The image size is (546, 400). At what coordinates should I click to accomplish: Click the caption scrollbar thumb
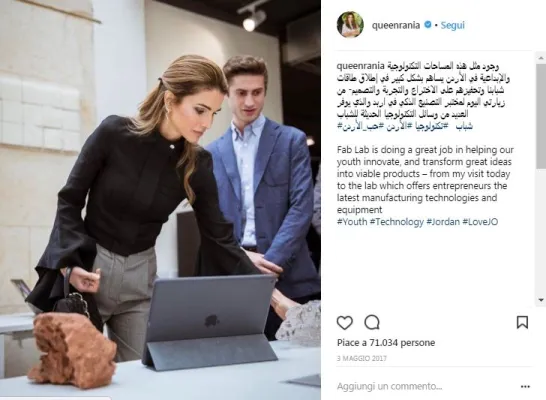click(x=541, y=115)
